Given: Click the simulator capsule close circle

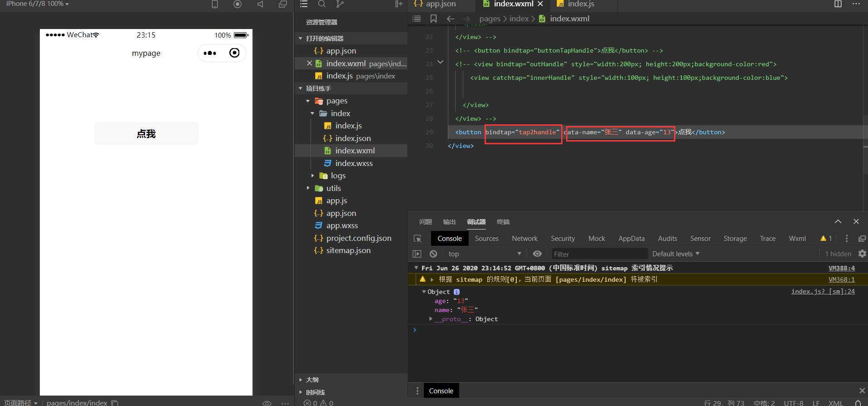Looking at the screenshot, I should [234, 53].
